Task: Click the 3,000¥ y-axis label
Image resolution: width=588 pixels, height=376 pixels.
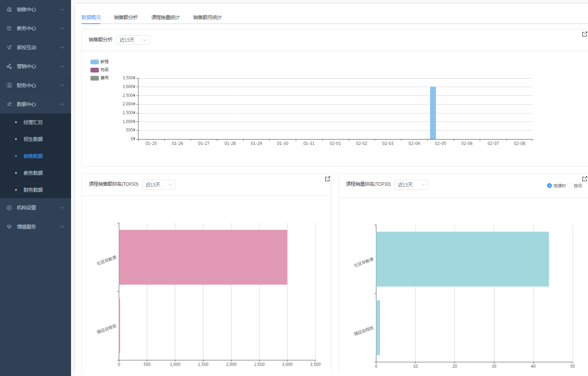Action: click(x=129, y=86)
